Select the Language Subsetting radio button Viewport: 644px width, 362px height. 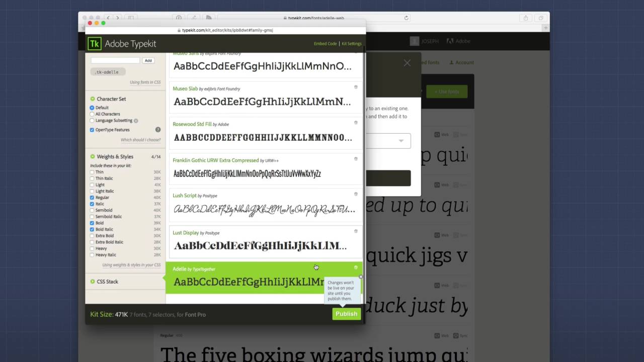click(x=92, y=121)
